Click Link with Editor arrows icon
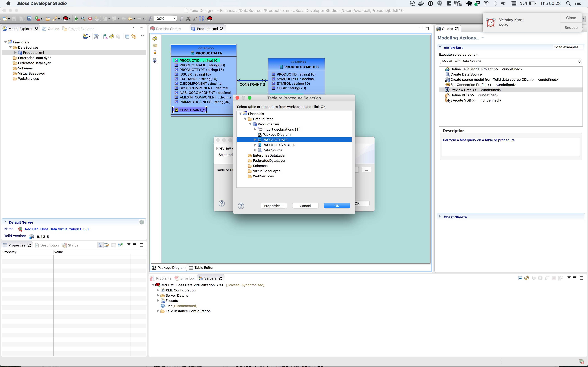588x367 pixels. (134, 36)
